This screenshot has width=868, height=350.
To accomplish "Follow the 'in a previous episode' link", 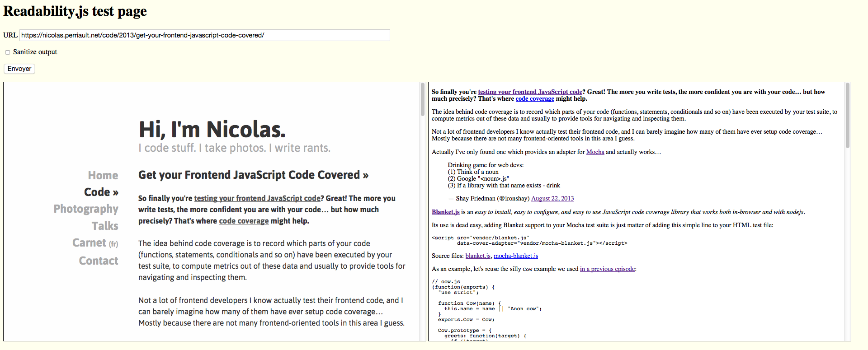I will [x=607, y=269].
